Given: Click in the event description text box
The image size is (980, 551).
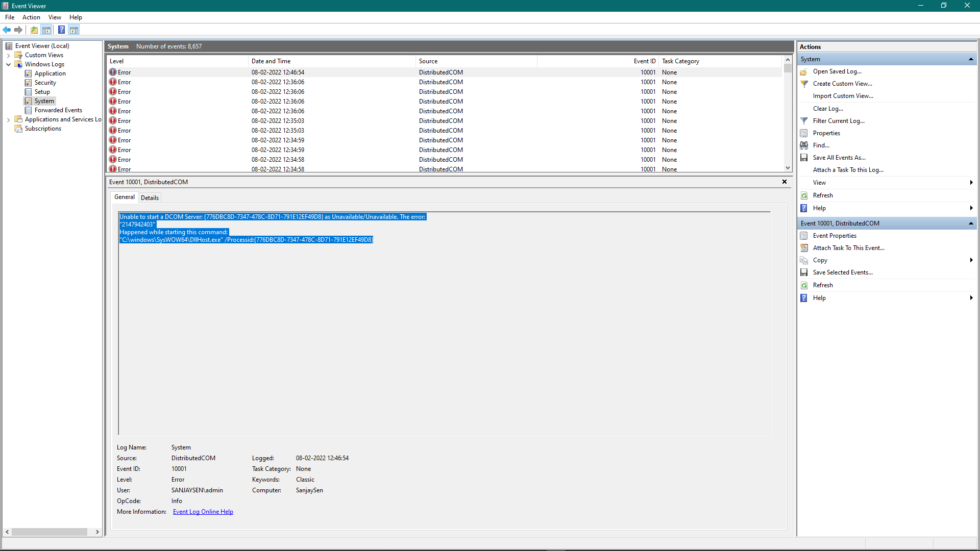Looking at the screenshot, I should tap(444, 323).
